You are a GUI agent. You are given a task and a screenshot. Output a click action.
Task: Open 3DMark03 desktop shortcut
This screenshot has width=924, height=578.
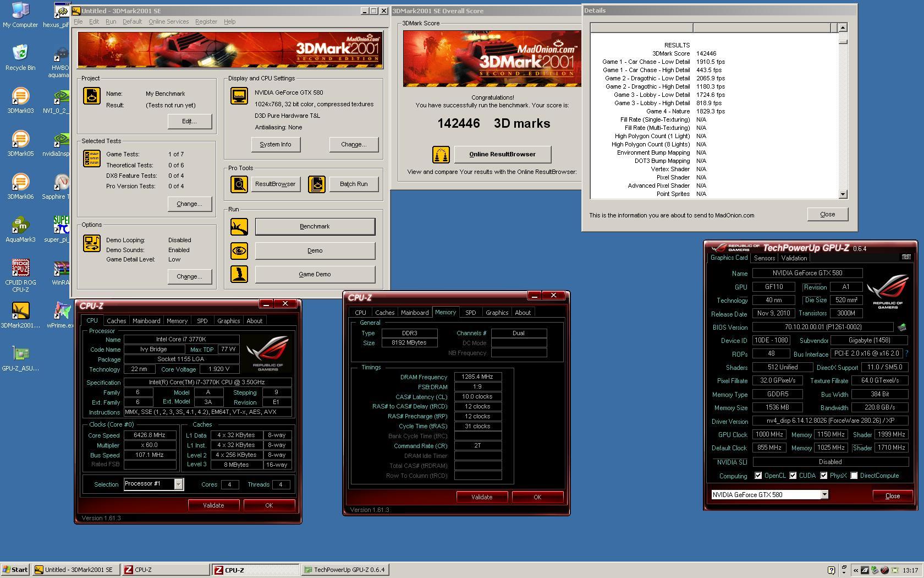[20, 101]
